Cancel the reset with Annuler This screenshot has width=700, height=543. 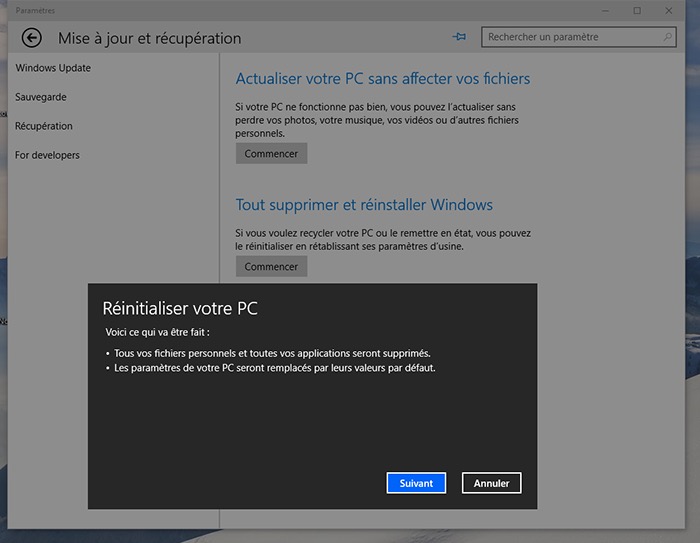(492, 483)
